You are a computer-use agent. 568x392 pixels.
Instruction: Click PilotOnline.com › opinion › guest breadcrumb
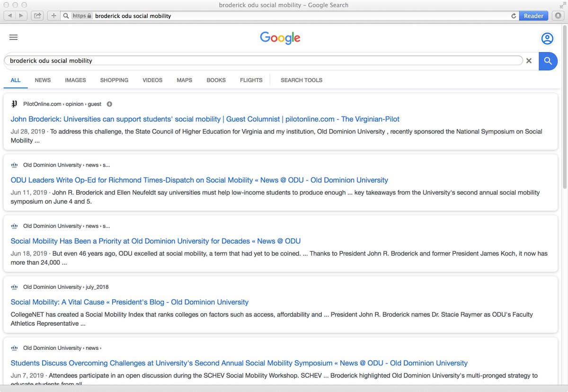coord(62,104)
